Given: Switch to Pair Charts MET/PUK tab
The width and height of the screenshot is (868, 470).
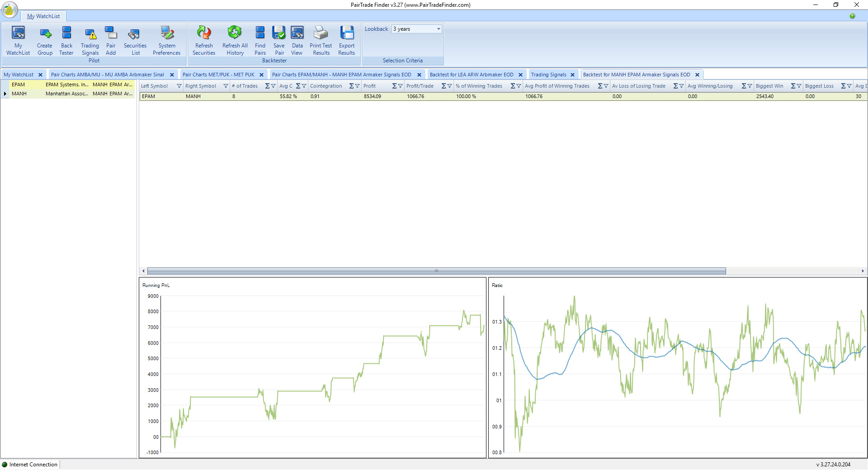Looking at the screenshot, I should pos(218,75).
